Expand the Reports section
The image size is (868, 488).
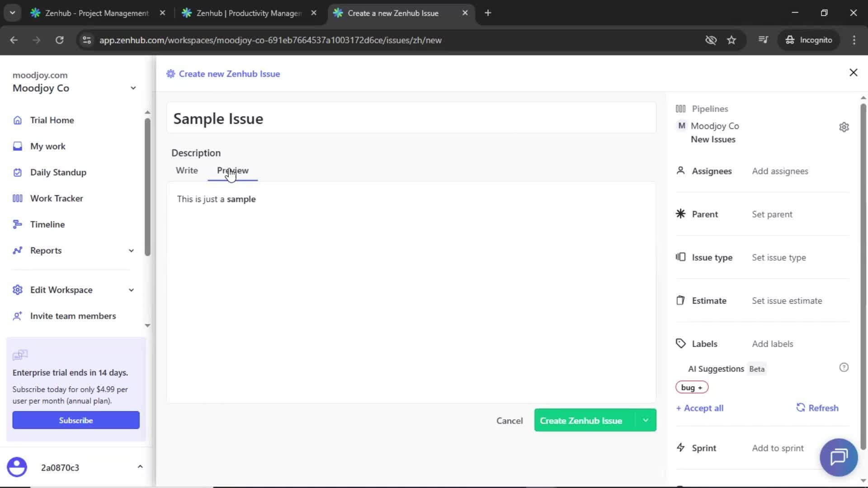[x=131, y=250]
